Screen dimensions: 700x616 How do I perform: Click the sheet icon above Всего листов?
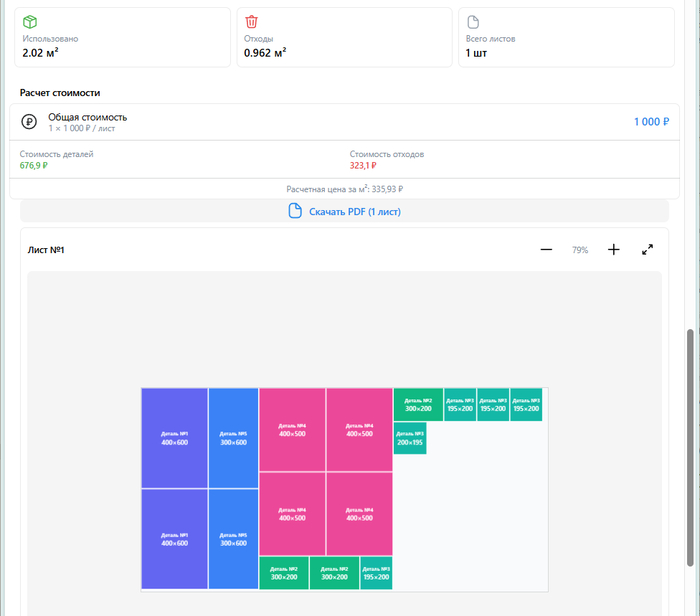point(474,22)
